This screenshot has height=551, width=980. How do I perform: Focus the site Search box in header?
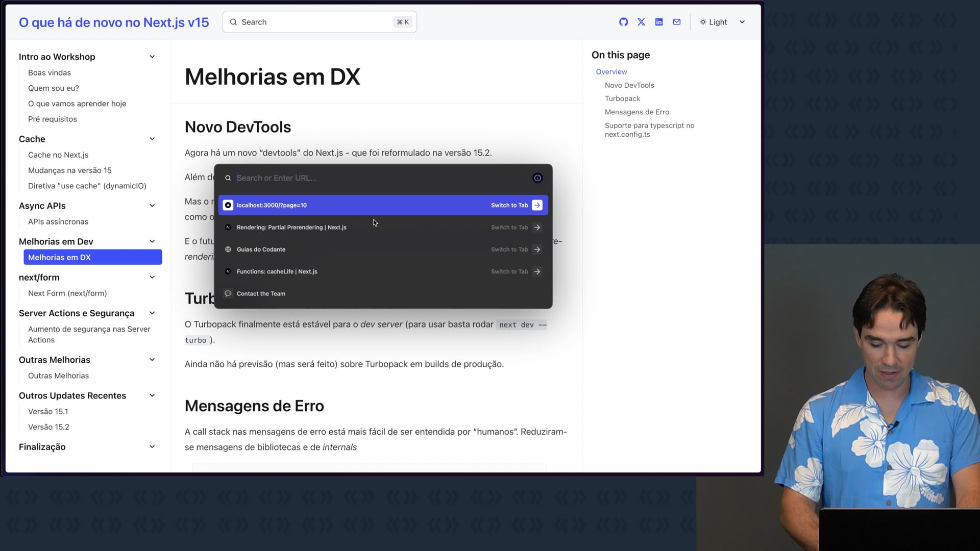[x=320, y=22]
